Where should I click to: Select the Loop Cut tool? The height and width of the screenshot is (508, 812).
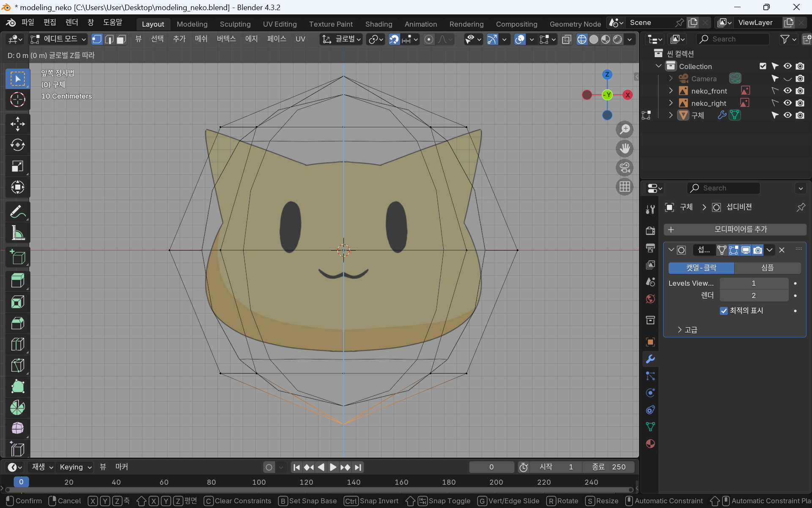pyautogui.click(x=17, y=344)
